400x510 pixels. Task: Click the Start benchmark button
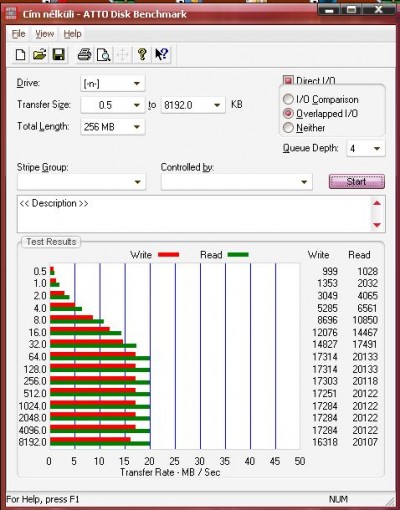[357, 182]
